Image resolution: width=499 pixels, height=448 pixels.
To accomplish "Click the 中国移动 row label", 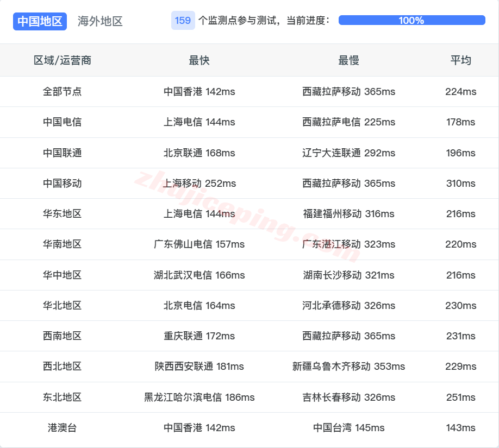I will 62,183.
